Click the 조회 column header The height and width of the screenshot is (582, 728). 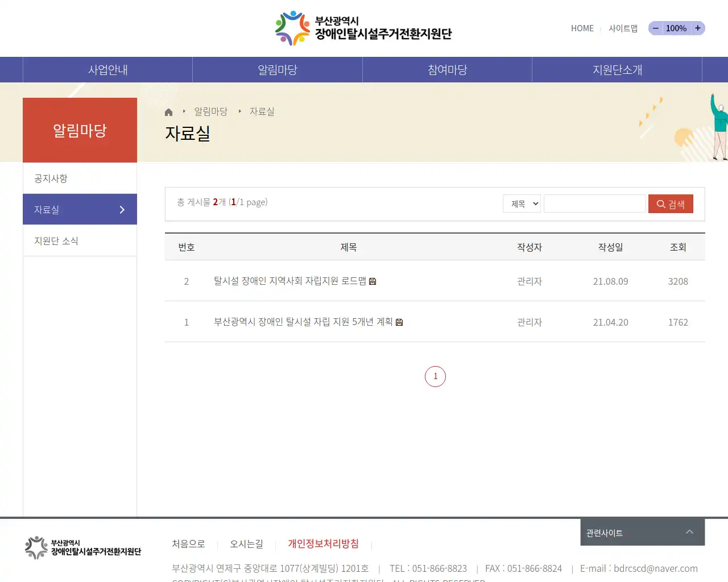point(678,247)
